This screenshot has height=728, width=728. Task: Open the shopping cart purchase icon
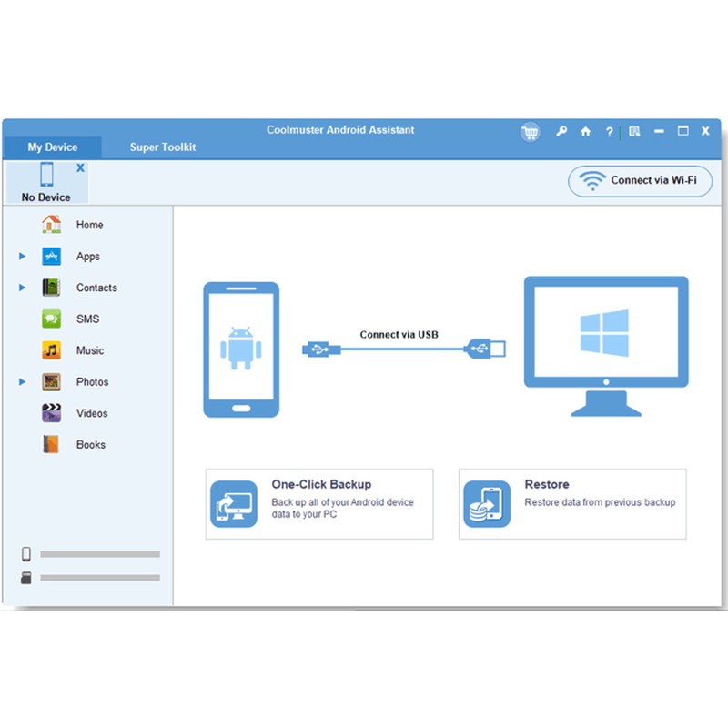coord(530,132)
